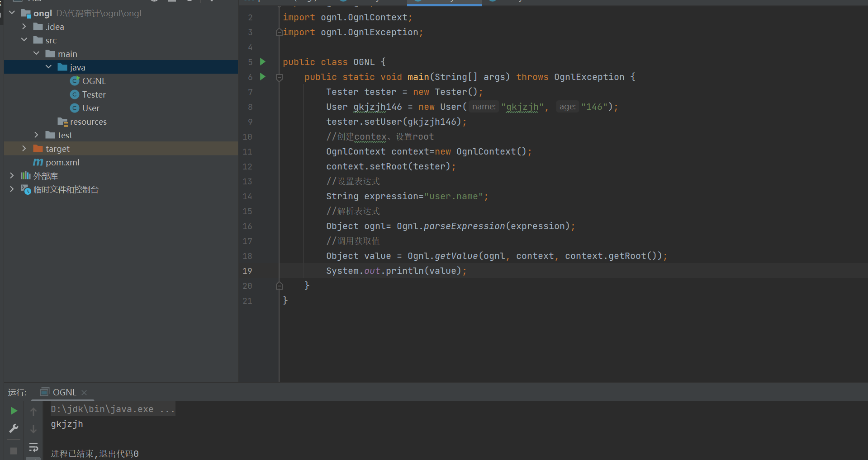Fold method end marker at line 20

[x=279, y=286]
